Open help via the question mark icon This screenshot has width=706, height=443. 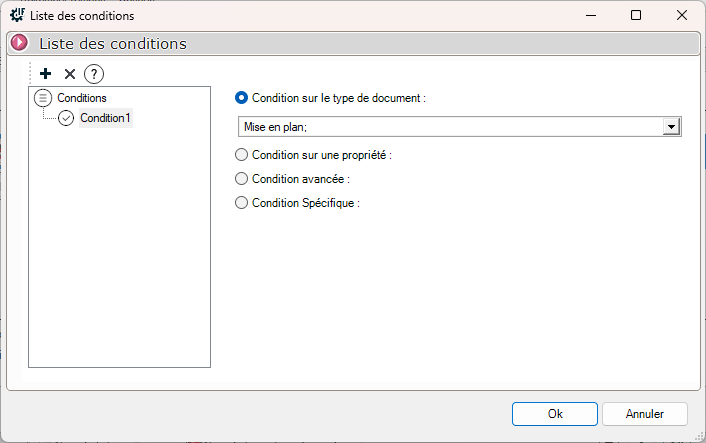94,73
